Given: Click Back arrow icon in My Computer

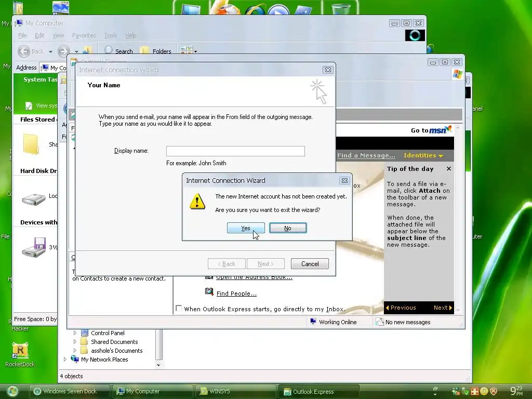Looking at the screenshot, I should (24, 51).
